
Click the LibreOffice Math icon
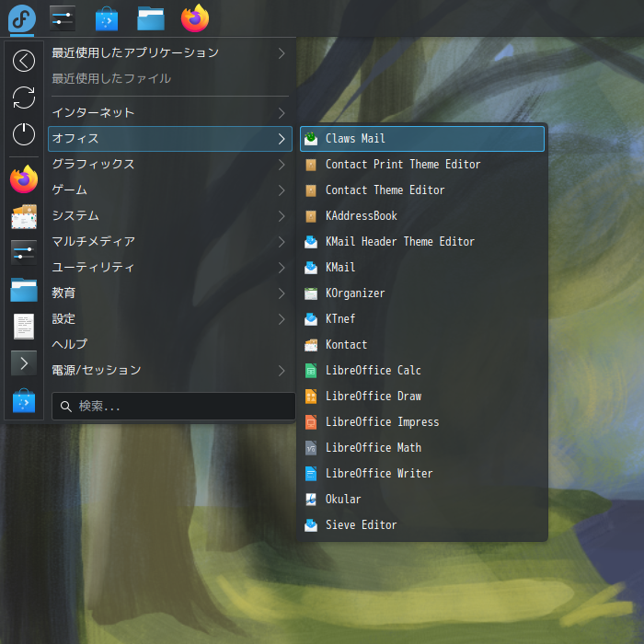(311, 448)
